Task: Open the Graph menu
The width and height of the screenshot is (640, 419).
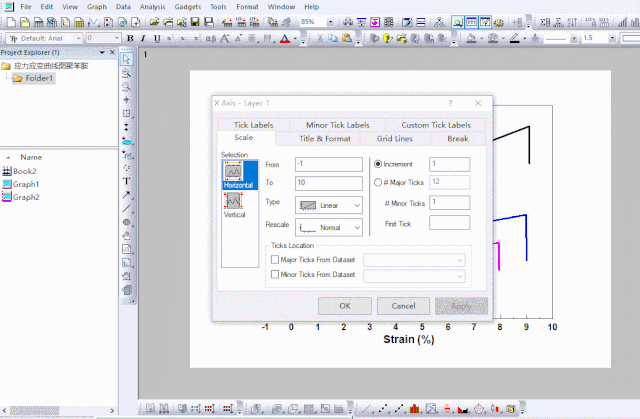Action: (x=97, y=7)
